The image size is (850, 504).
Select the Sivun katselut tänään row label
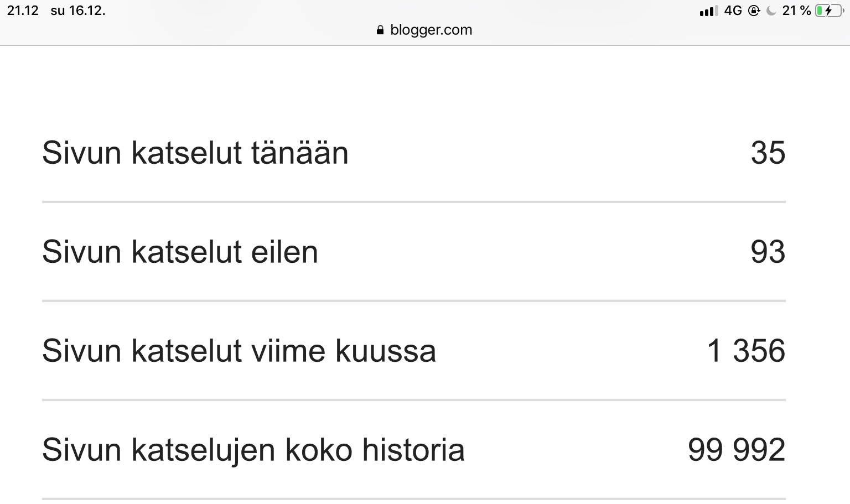point(195,153)
